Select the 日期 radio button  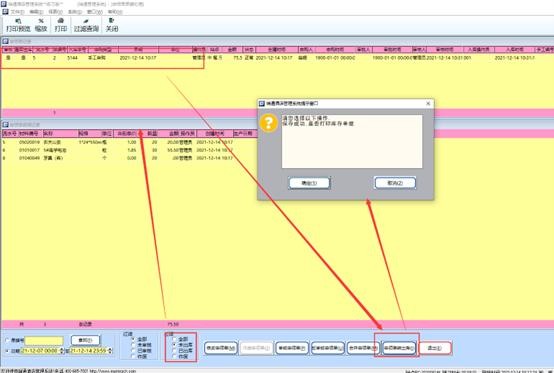click(x=7, y=351)
